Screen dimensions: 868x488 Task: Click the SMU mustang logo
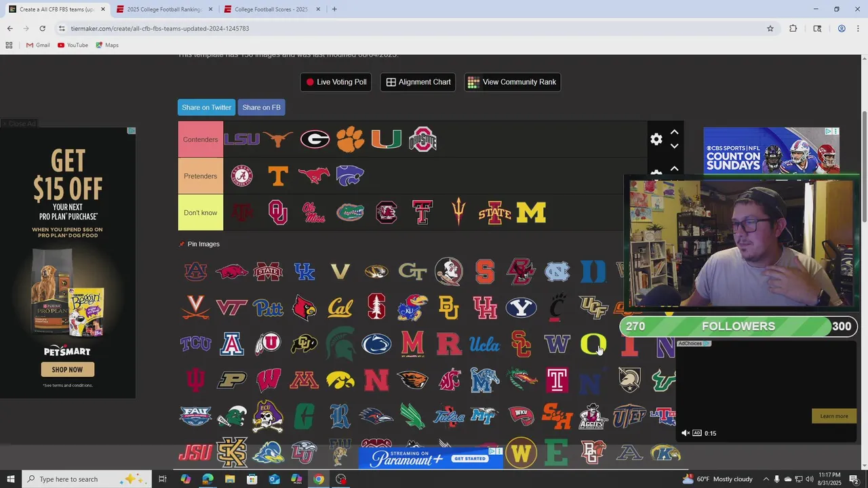(314, 176)
